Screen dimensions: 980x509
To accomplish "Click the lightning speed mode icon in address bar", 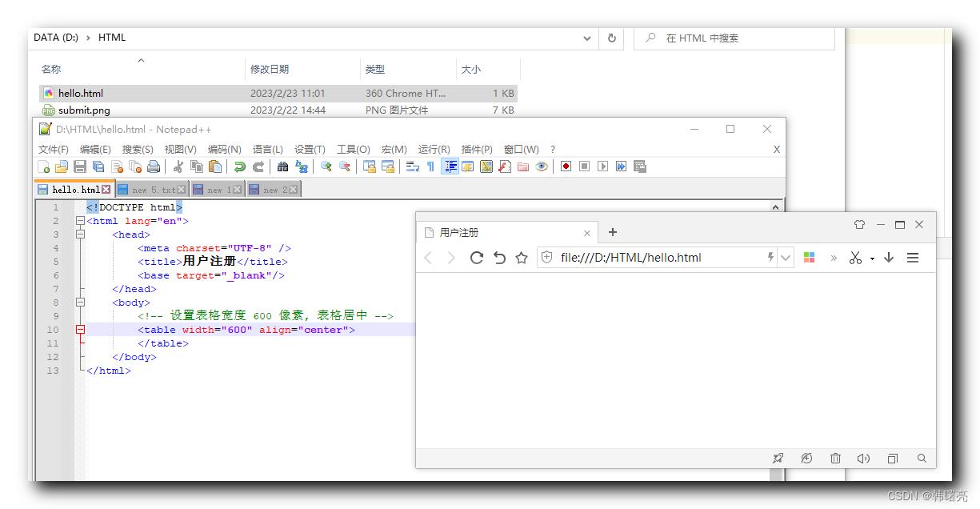I will [770, 258].
